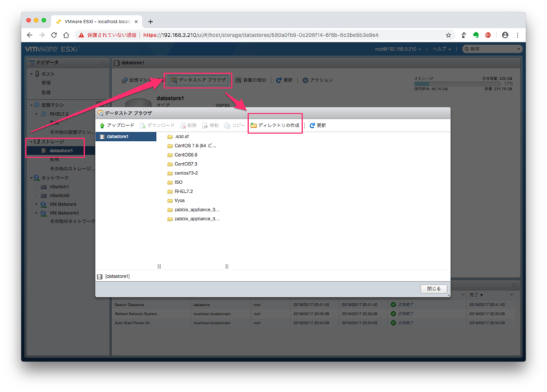This screenshot has width=547, height=392.
Task: Close the VMware ESXi browser tab
Action: [x=136, y=22]
